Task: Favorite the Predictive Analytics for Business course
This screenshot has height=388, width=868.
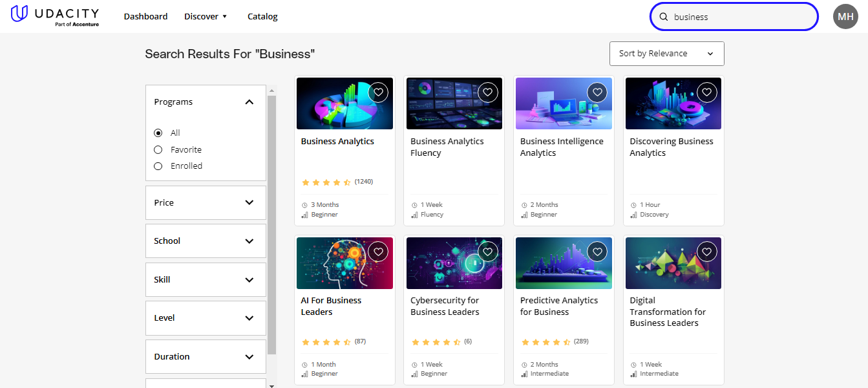Action: (597, 252)
